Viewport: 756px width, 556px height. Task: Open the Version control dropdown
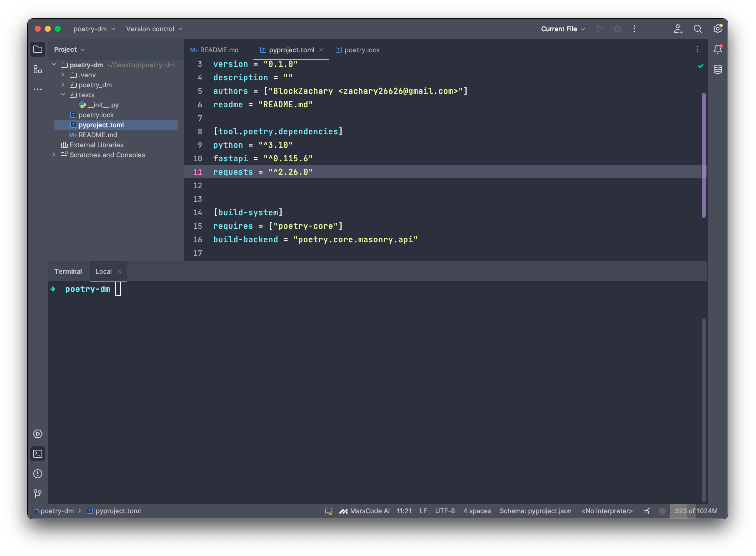[154, 29]
